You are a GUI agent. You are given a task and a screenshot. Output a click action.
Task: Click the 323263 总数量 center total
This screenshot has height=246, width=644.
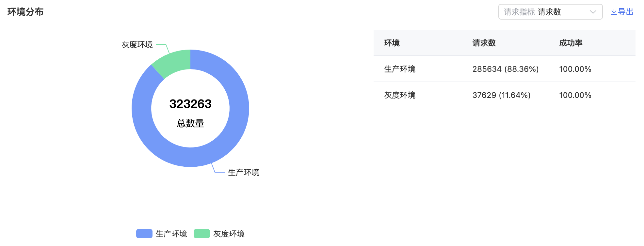pos(190,113)
